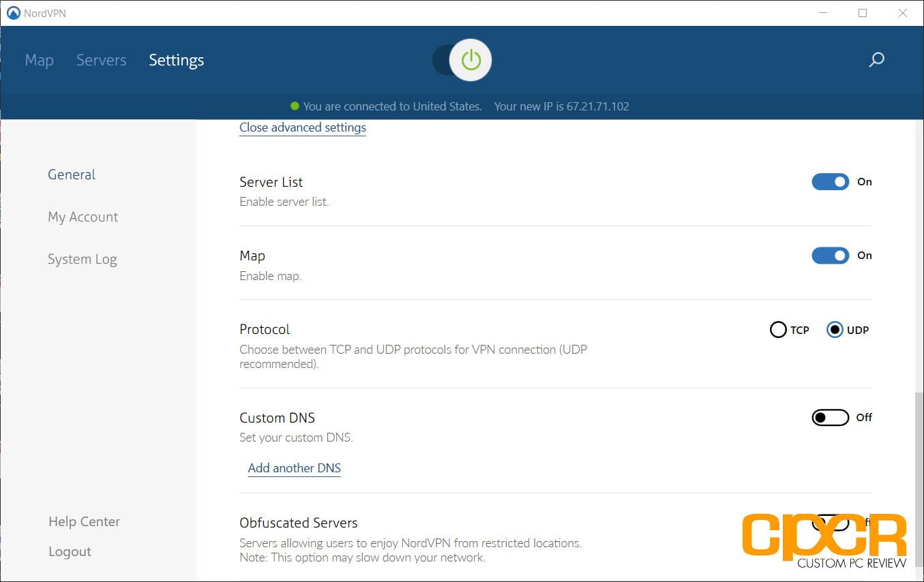Click Add another DNS link
Image resolution: width=924 pixels, height=582 pixels.
pos(294,468)
